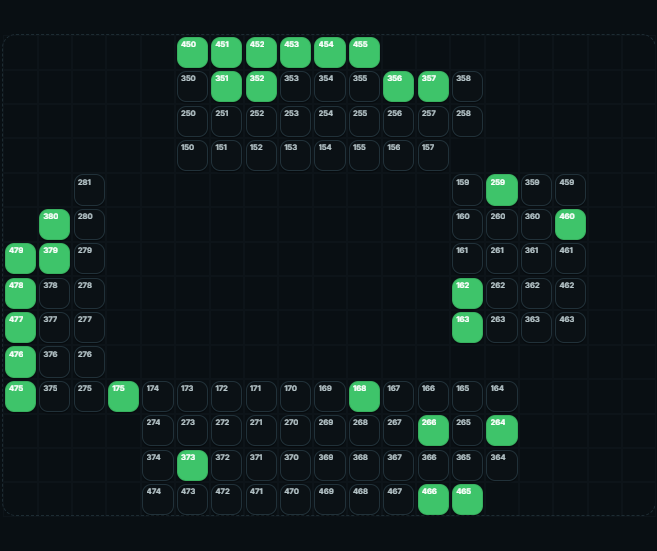The width and height of the screenshot is (657, 551).
Task: Pick green seat 356
Action: 398,87
